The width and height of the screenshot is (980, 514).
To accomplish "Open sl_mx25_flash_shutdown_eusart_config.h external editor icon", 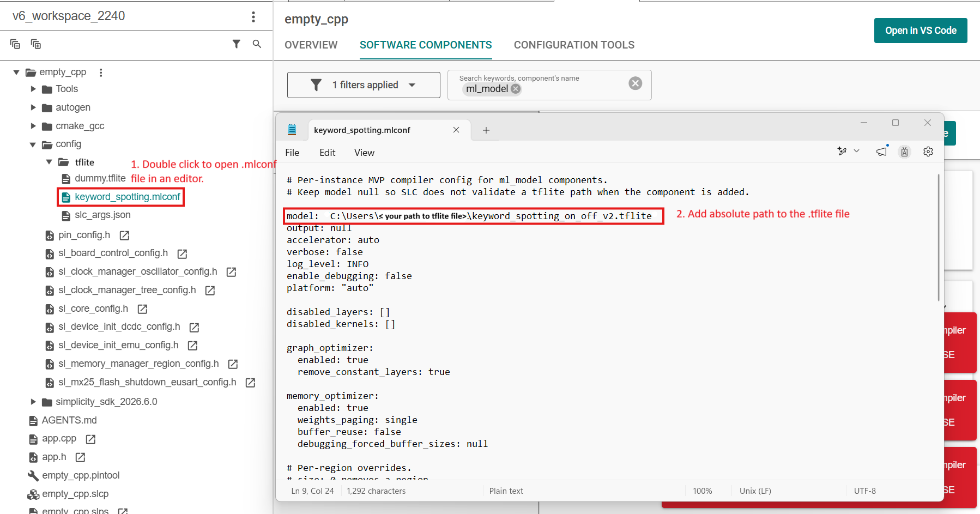I will click(x=250, y=383).
